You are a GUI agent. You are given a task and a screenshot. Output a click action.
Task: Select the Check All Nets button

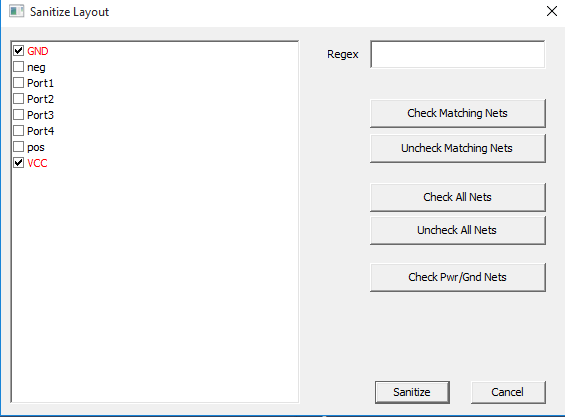458,197
